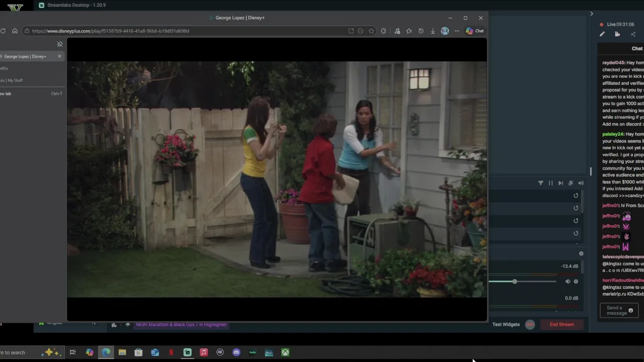Switch to the George Lopez | Disney+ tab

point(31,56)
